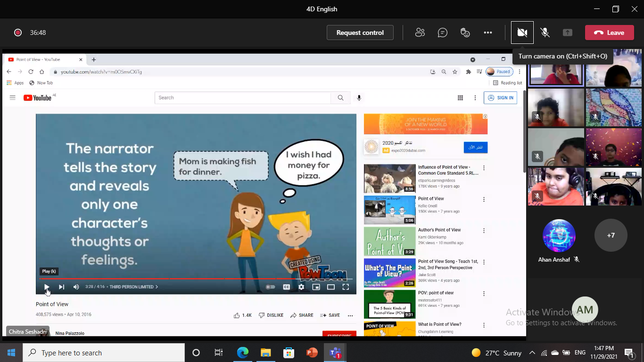Open more actions ellipsis beside SAVE
The width and height of the screenshot is (644, 362).
tap(350, 315)
